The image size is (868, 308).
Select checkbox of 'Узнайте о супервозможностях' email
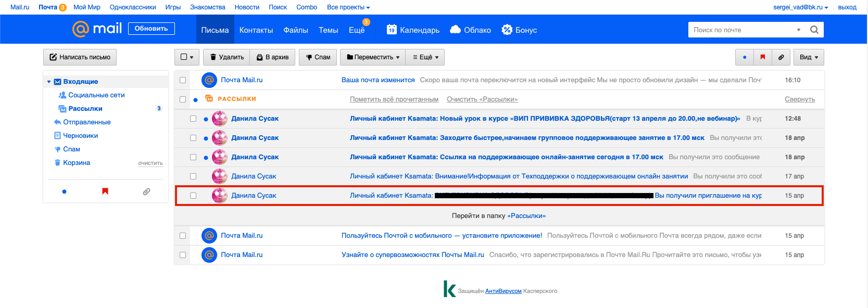click(x=183, y=255)
